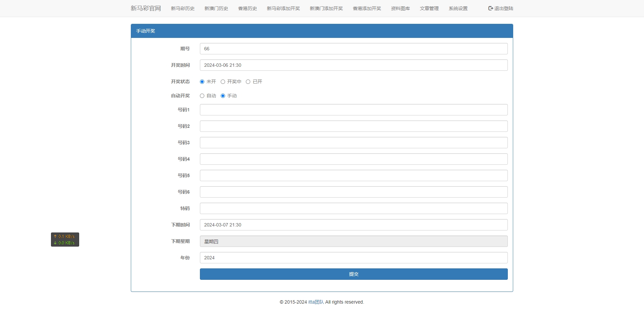Viewport: 644px width, 312px height.
Task: Click the 期号 input showing 66
Action: click(354, 49)
